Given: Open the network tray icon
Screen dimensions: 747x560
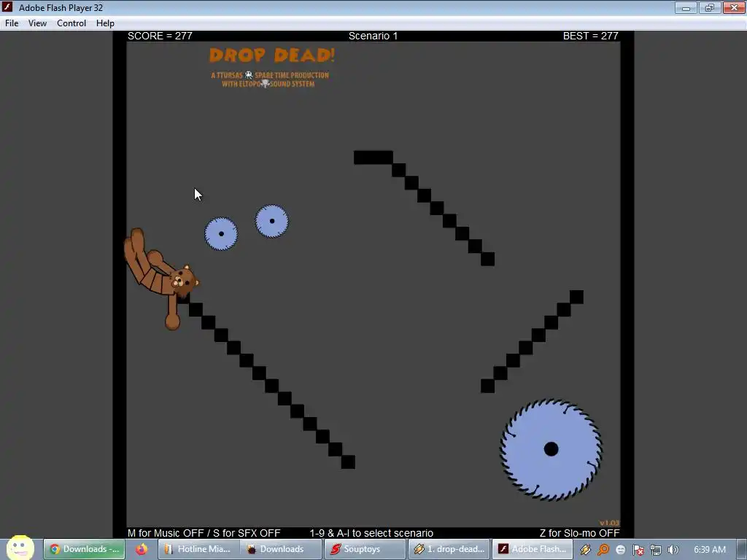Looking at the screenshot, I should tap(656, 550).
